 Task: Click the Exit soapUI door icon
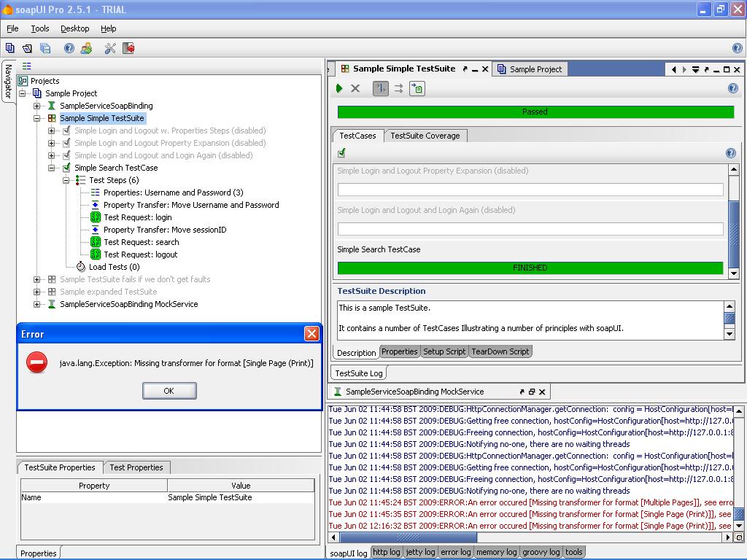pyautogui.click(x=128, y=48)
